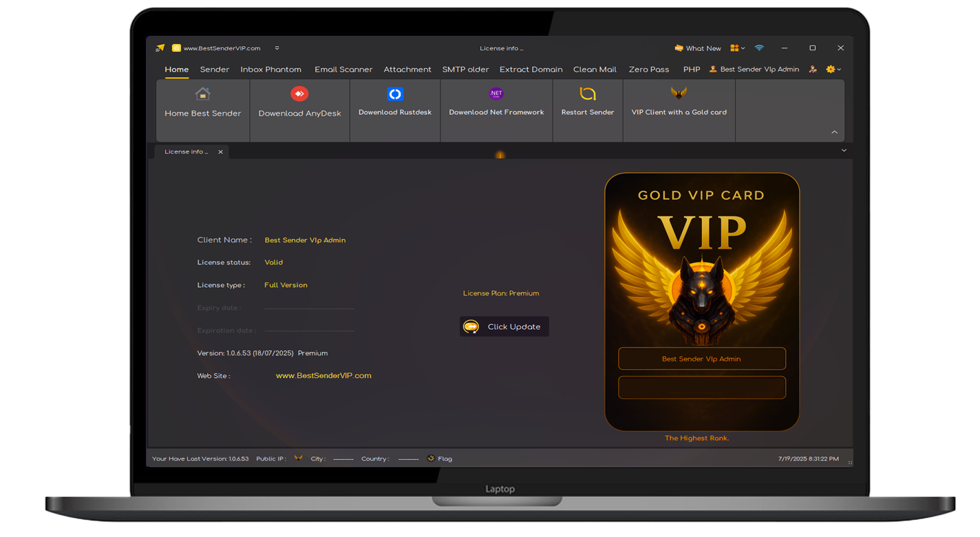980x537 pixels.
Task: Switch to the Sender tab
Action: [215, 70]
